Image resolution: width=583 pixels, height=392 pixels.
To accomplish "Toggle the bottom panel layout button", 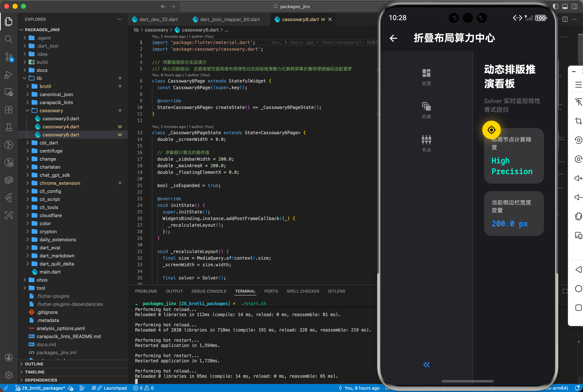I will [565, 6].
